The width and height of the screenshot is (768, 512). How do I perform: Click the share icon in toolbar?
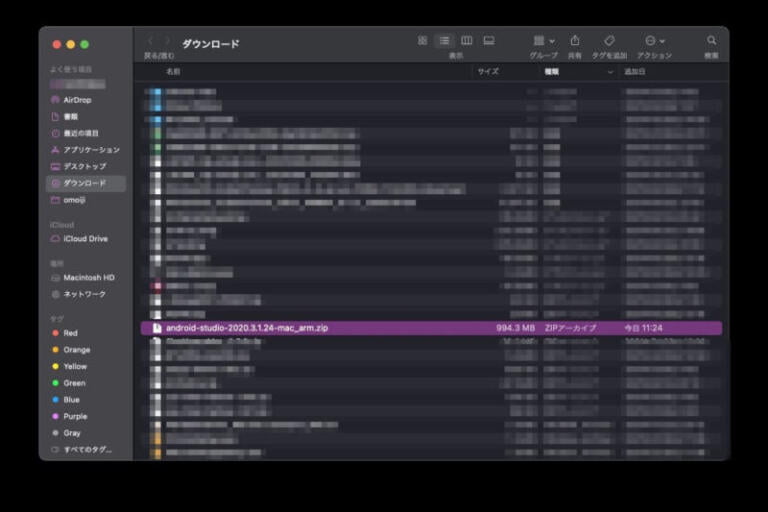tap(575, 41)
